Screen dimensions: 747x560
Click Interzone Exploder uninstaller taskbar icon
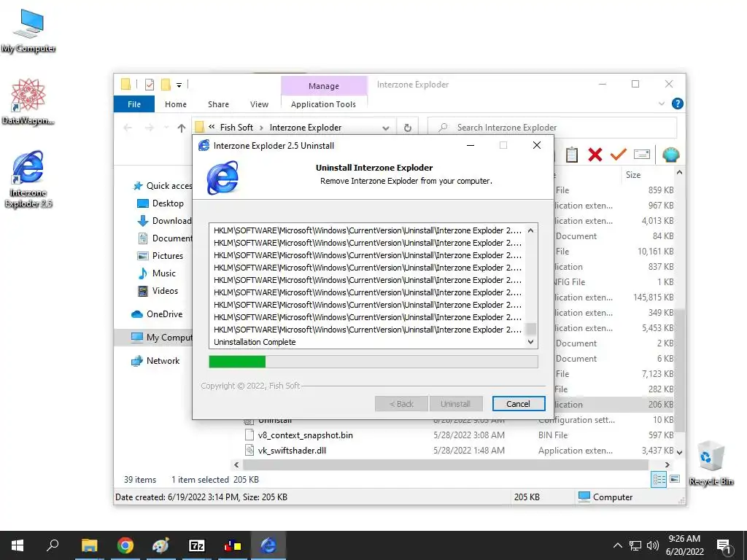268,545
